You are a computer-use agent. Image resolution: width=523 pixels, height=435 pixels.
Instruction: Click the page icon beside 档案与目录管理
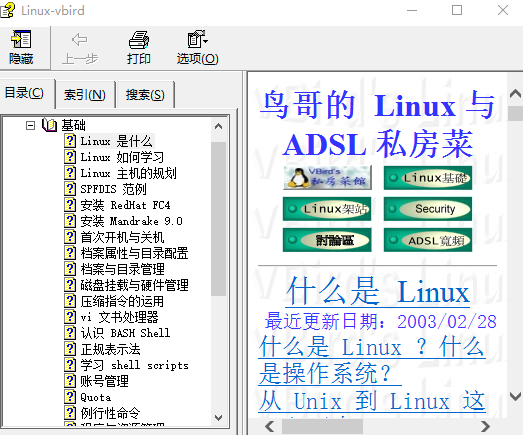coord(70,269)
